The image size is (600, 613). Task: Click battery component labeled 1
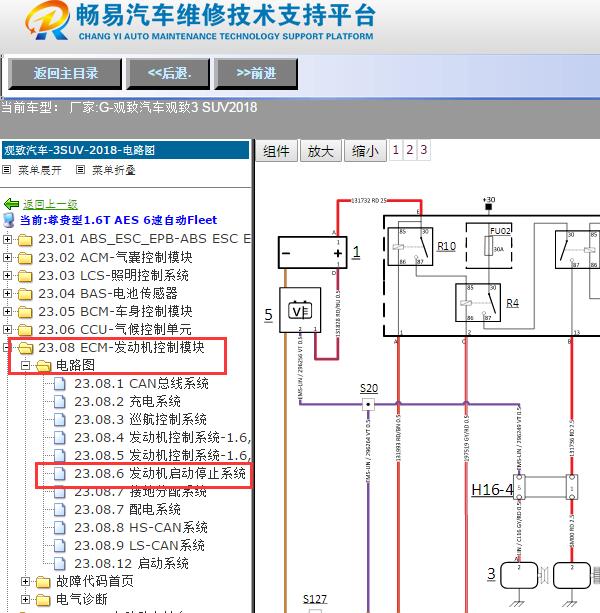click(x=312, y=253)
